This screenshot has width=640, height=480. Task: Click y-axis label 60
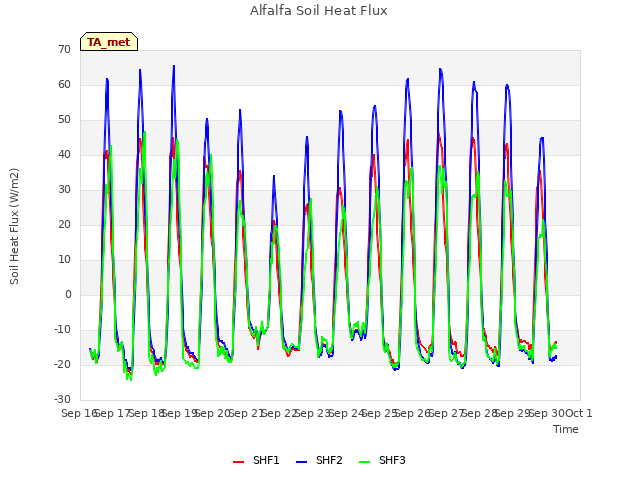(x=64, y=84)
